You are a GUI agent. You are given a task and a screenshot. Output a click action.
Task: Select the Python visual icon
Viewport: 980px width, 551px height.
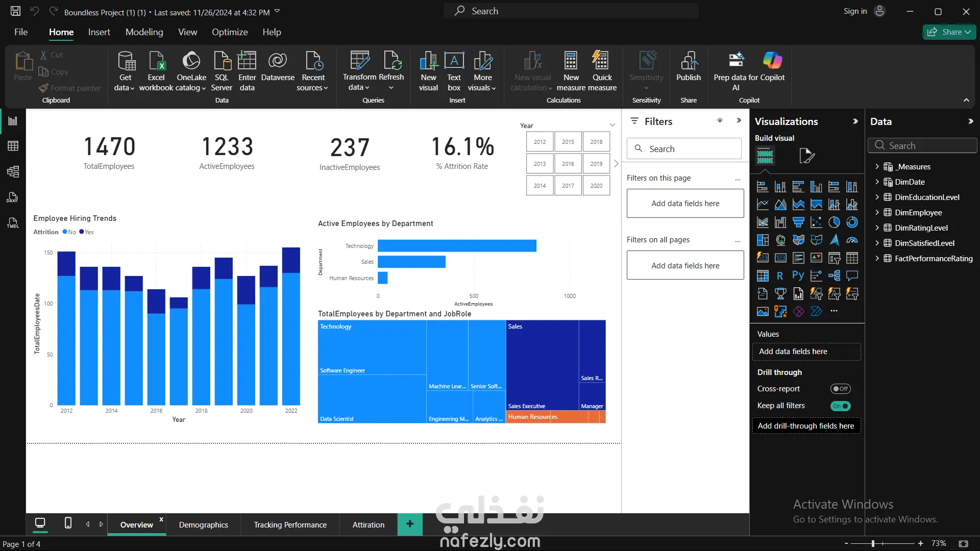tap(798, 276)
